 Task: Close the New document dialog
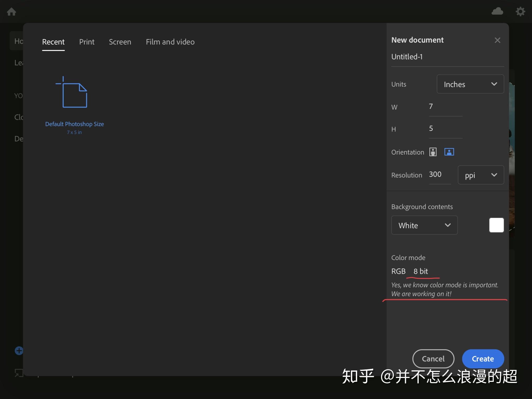click(497, 40)
